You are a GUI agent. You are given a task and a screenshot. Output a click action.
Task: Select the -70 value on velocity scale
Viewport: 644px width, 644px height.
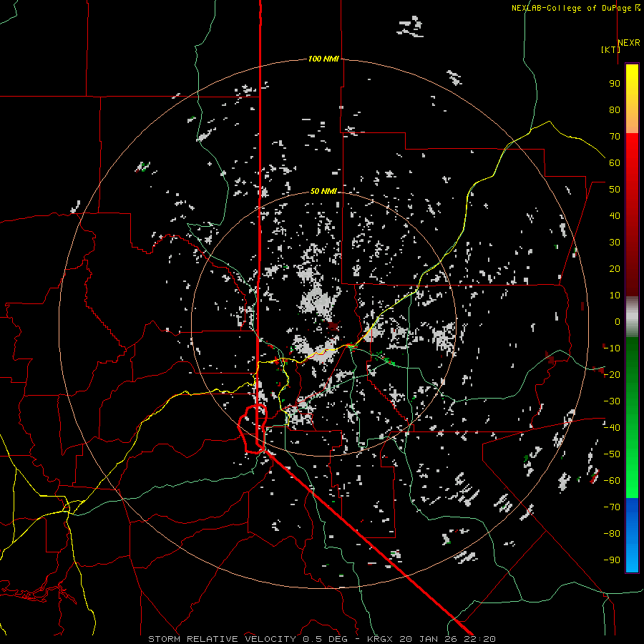click(x=612, y=507)
